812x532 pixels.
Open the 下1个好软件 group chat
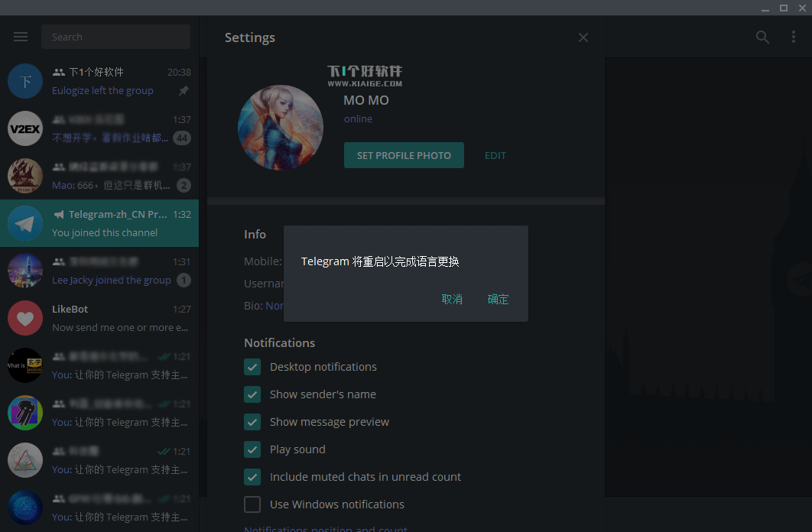click(x=99, y=81)
